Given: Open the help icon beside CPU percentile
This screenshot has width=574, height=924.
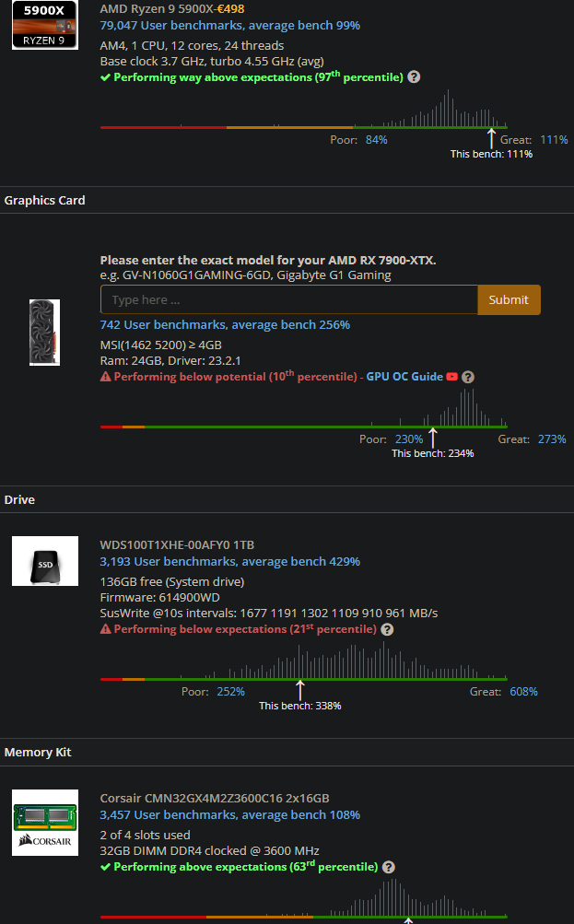Looking at the screenshot, I should (x=414, y=77).
